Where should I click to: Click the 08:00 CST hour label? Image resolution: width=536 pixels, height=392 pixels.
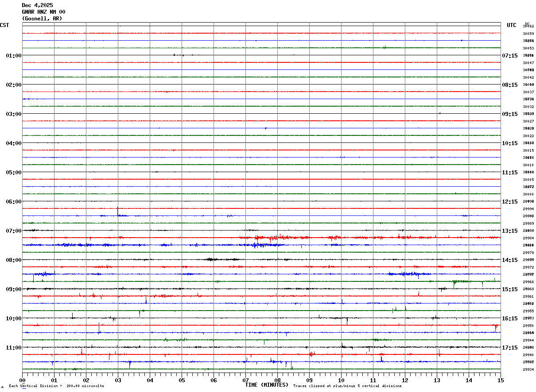[x=14, y=260]
